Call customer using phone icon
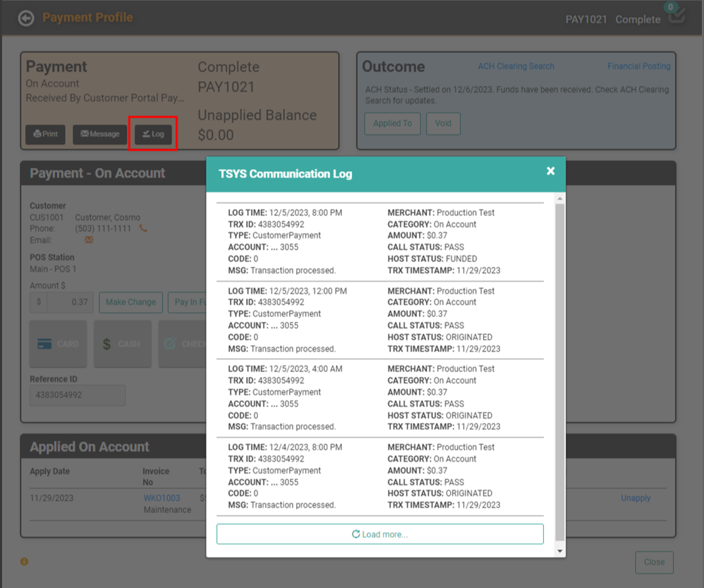The height and width of the screenshot is (588, 704). pos(143,229)
